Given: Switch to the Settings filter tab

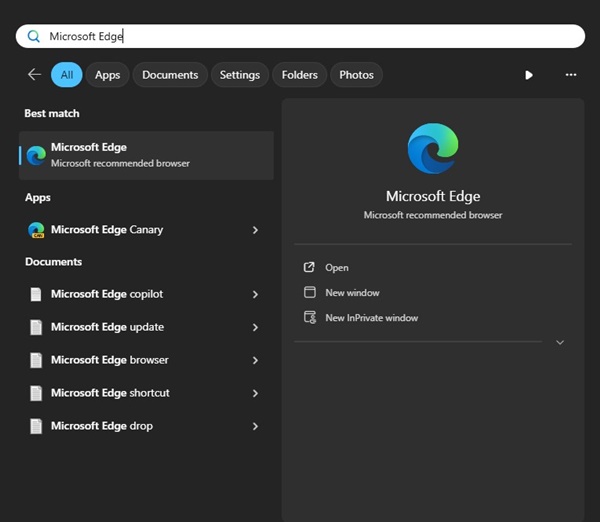Looking at the screenshot, I should point(240,75).
